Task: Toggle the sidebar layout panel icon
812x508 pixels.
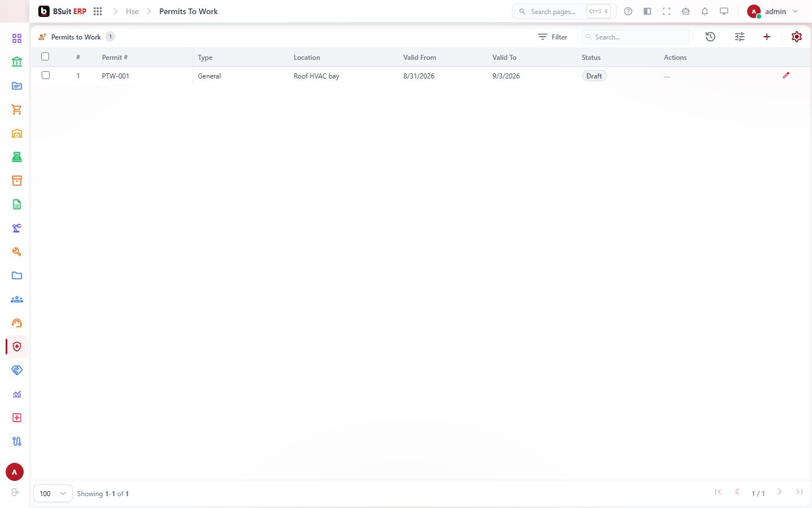Action: pos(647,11)
